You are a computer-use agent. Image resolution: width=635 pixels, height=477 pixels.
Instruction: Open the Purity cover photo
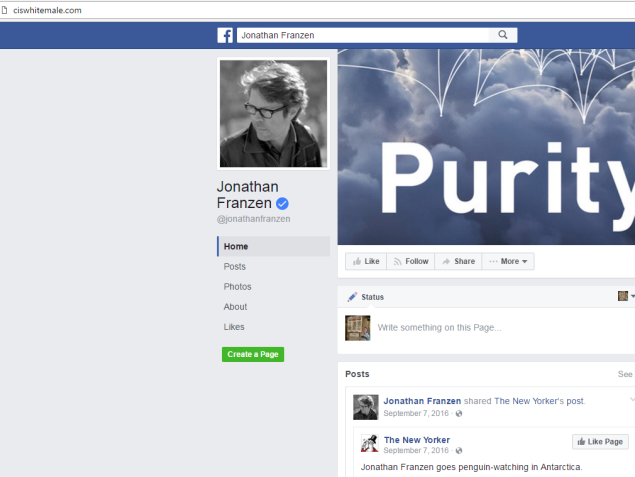(486, 147)
